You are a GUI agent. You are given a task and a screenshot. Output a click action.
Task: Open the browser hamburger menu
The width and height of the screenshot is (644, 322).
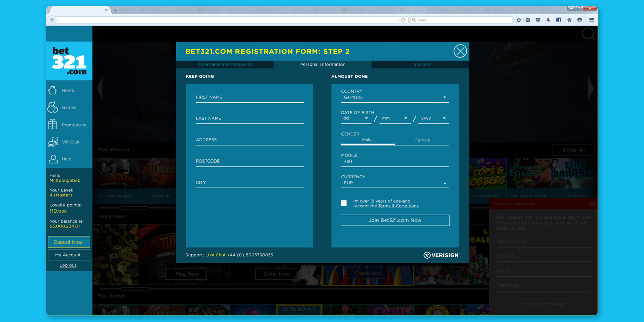(x=592, y=20)
